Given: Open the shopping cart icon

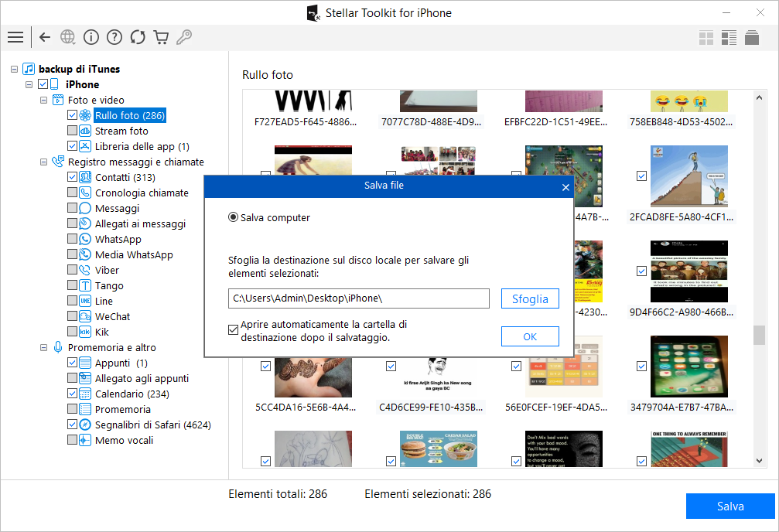Looking at the screenshot, I should 161,37.
